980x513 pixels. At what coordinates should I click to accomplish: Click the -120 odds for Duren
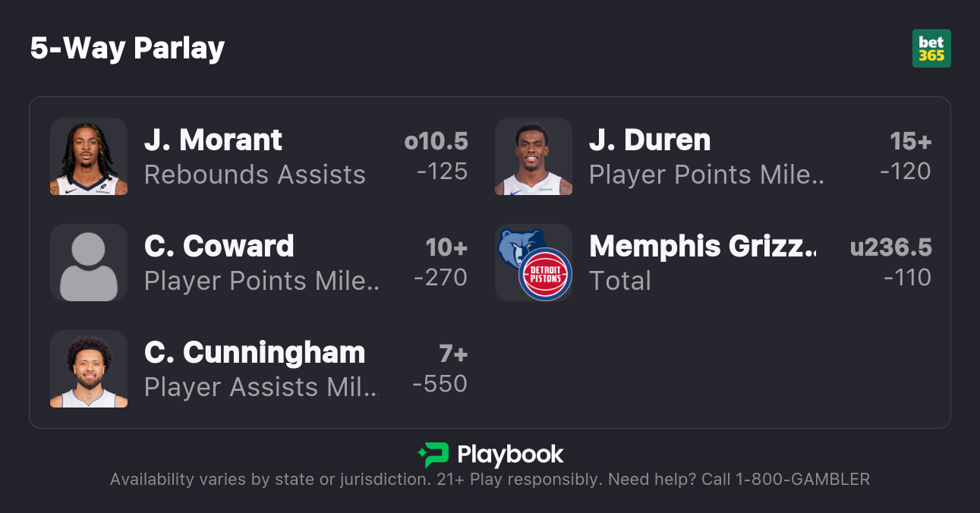coord(905,172)
